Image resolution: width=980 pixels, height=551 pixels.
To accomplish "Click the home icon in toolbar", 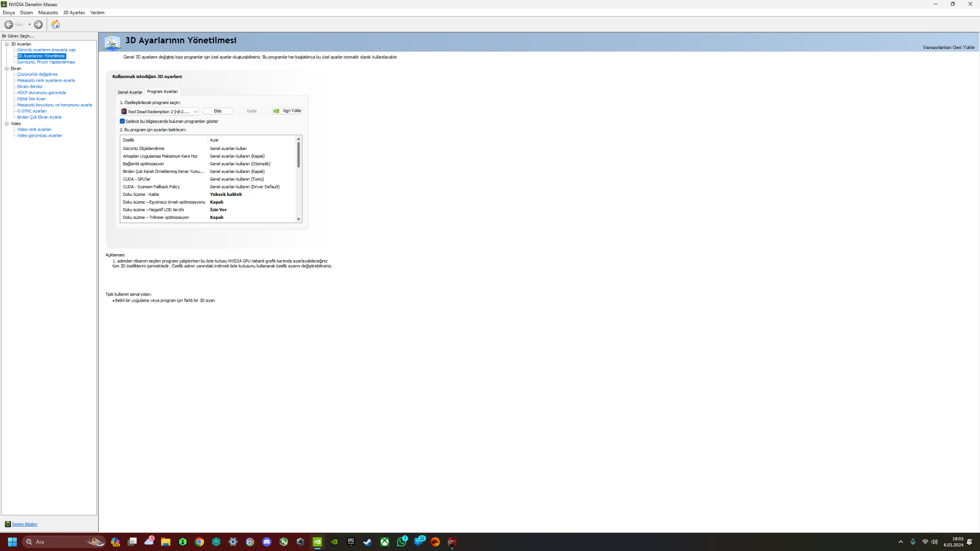I will click(x=56, y=24).
